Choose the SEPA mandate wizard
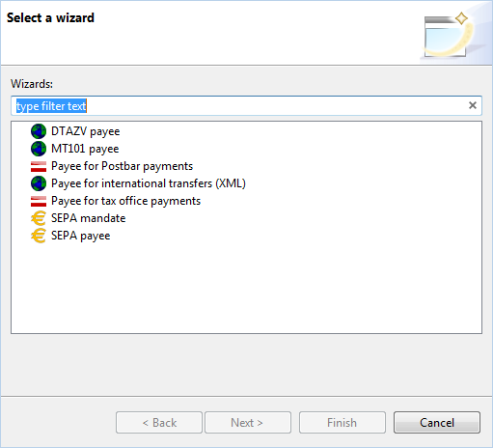493x448 pixels. point(89,218)
